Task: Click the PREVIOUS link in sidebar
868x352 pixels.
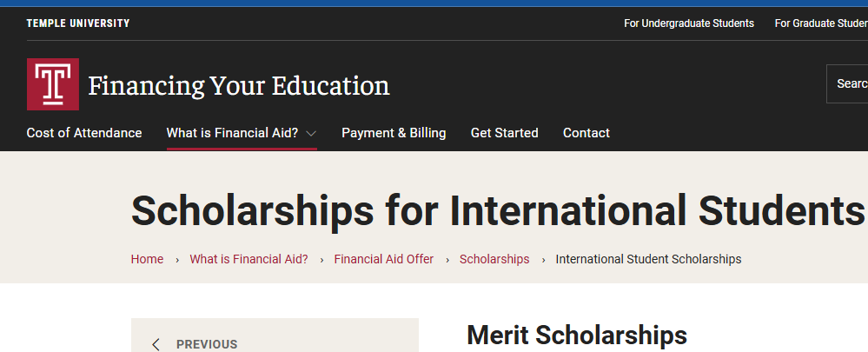Action: click(207, 344)
